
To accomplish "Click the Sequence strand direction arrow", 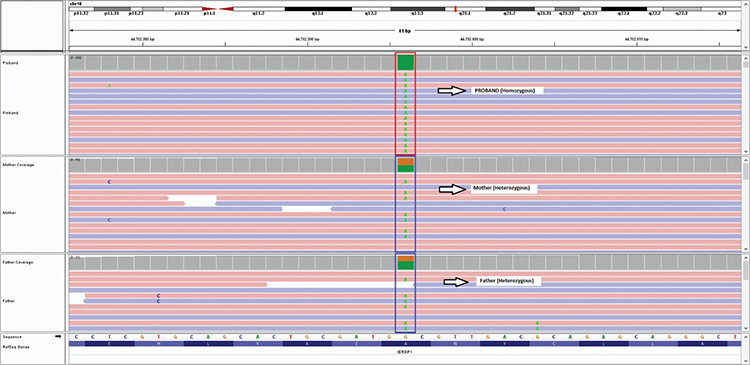I will point(58,337).
